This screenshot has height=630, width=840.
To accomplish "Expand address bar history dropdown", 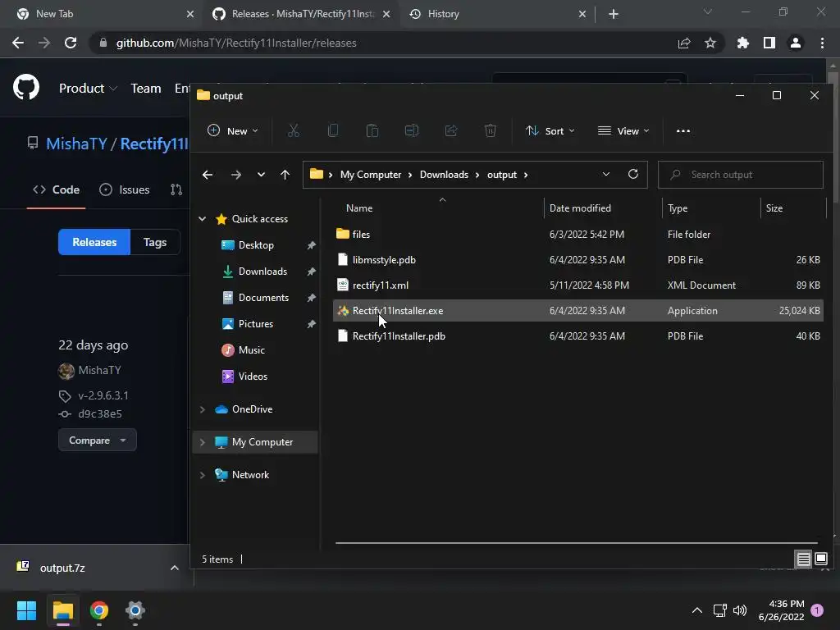I will coord(606,174).
